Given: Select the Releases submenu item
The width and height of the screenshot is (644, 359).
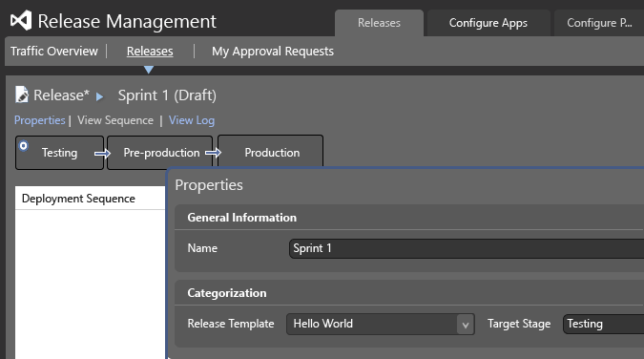Looking at the screenshot, I should coord(150,52).
